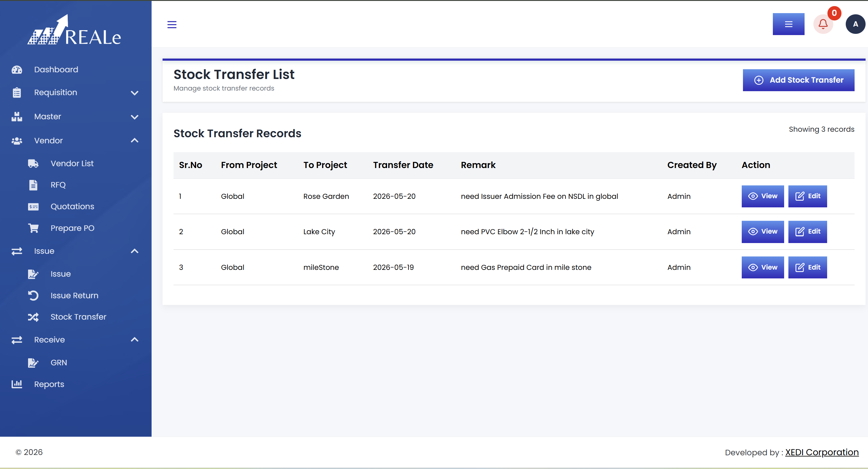
Task: Edit the Rose Garden transfer record
Action: pos(807,196)
